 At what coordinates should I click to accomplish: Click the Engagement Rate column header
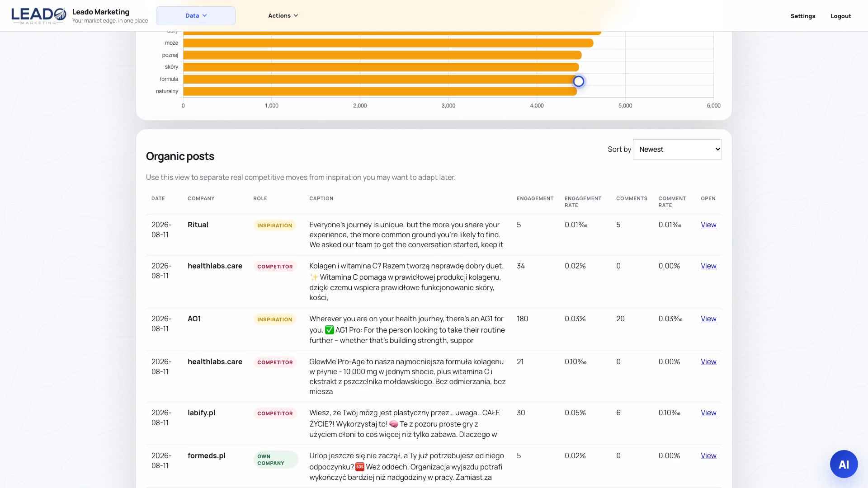(583, 202)
